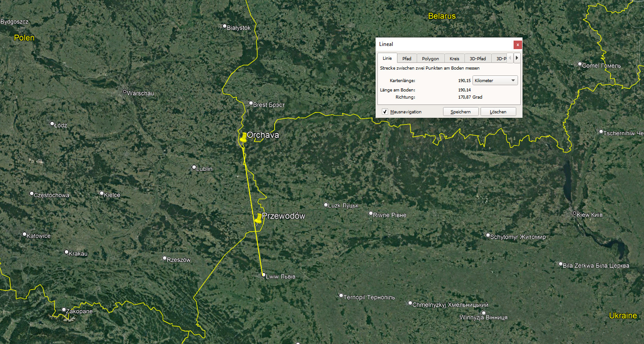Select the Warschau city marker dot

click(125, 92)
